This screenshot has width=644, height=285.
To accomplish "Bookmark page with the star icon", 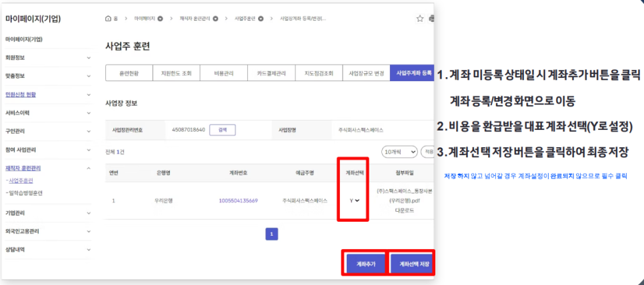I will [420, 19].
